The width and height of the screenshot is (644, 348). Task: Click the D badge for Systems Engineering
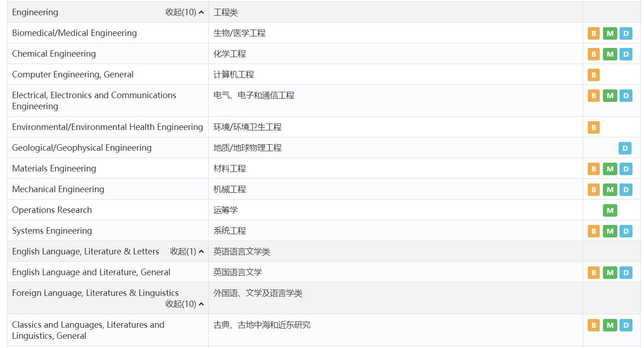click(626, 231)
